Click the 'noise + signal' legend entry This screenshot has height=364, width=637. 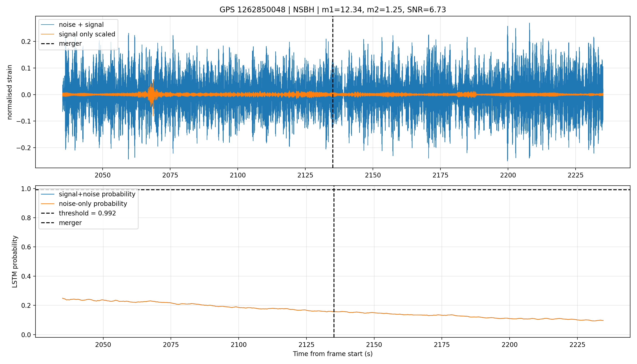(x=81, y=25)
